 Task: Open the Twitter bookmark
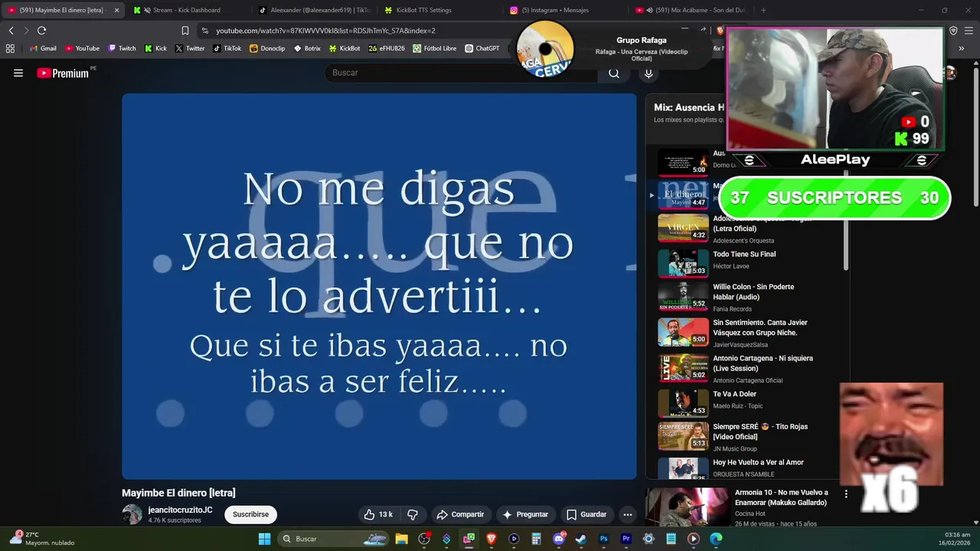coord(189,48)
